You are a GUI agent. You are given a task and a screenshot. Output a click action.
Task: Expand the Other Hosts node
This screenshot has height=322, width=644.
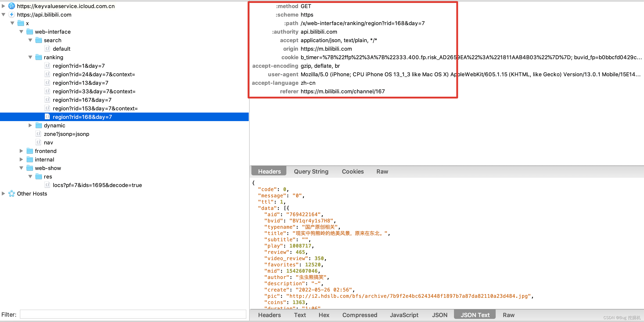pyautogui.click(x=3, y=193)
